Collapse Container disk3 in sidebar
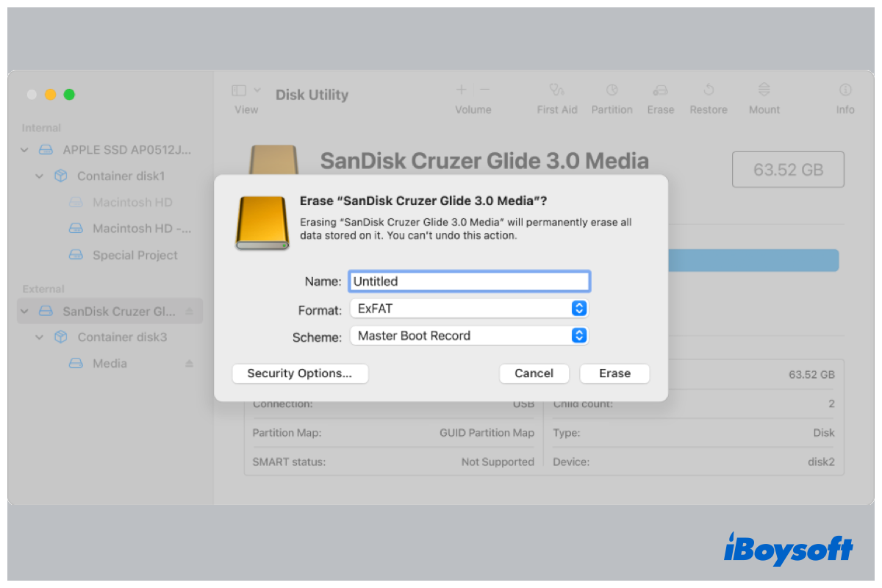Viewport: 882px width, 588px height. pos(40,337)
